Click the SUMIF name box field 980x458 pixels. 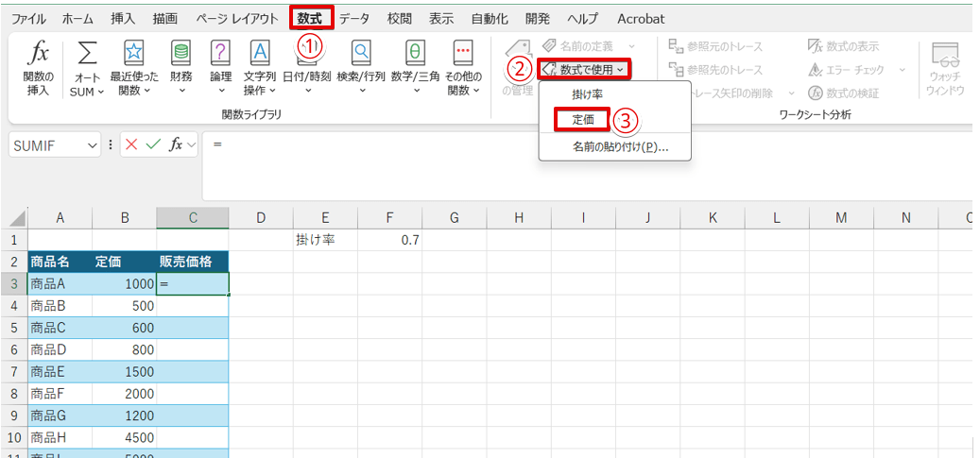47,145
